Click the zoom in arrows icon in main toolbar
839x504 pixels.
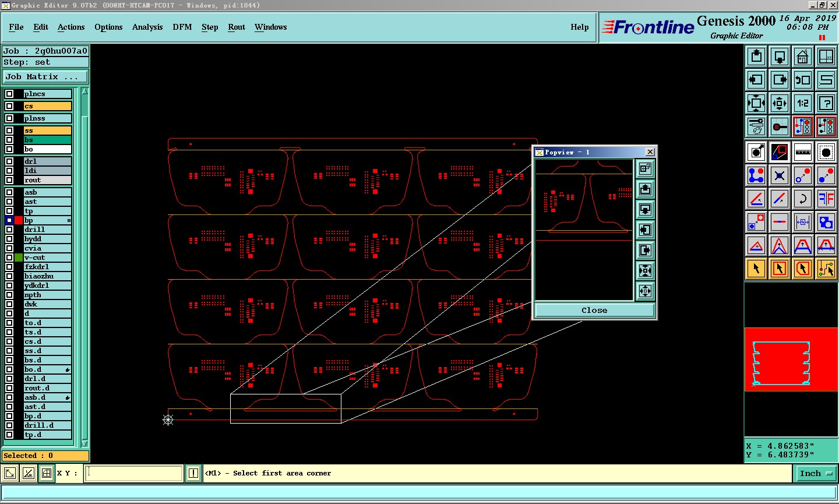click(780, 103)
